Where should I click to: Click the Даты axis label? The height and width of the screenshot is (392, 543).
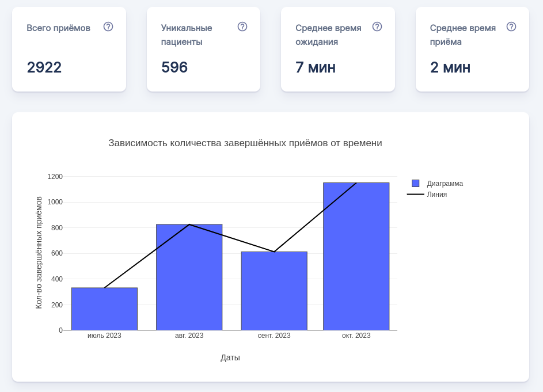231,357
